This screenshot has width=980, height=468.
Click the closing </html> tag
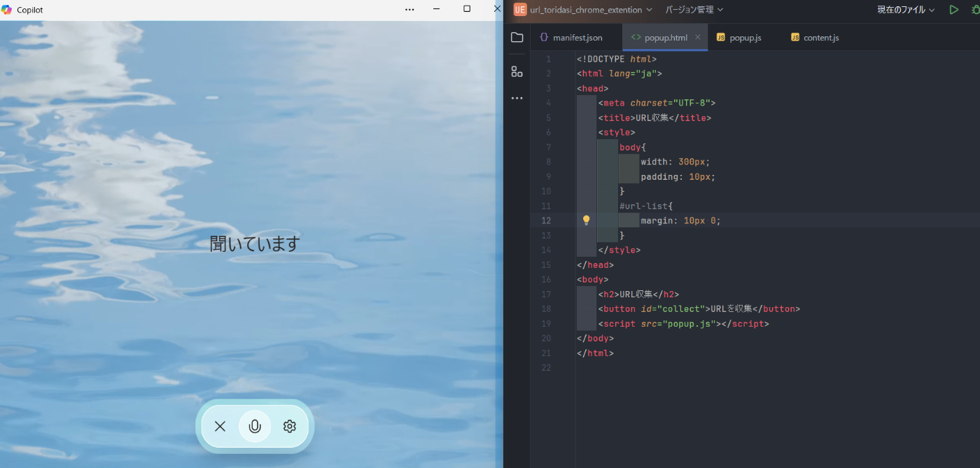click(x=595, y=353)
